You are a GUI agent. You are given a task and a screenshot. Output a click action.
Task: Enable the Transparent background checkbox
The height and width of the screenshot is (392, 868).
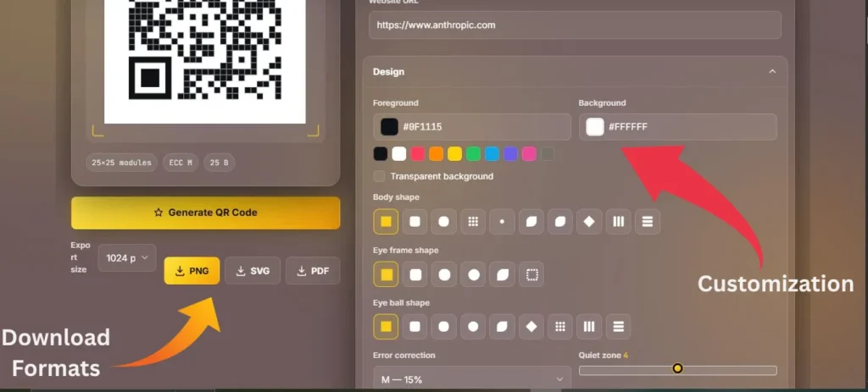coord(379,176)
